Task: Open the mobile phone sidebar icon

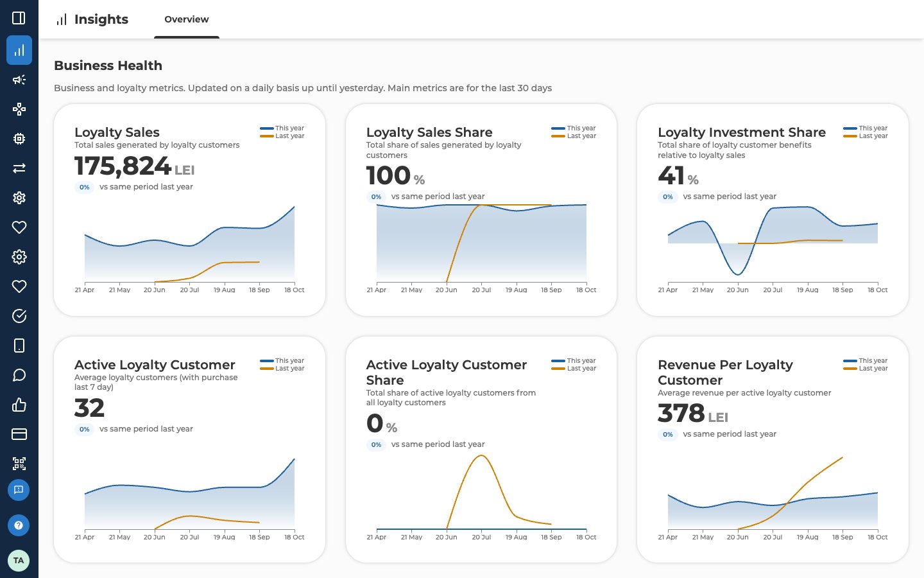Action: 19,346
